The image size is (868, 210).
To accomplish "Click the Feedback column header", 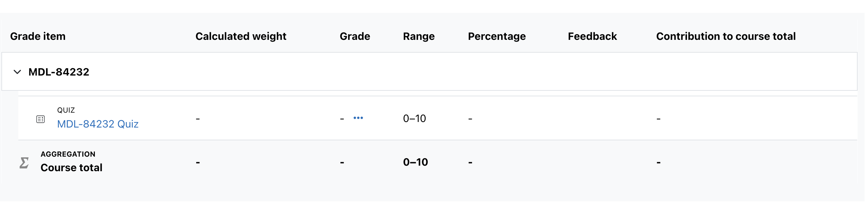I will pos(593,36).
